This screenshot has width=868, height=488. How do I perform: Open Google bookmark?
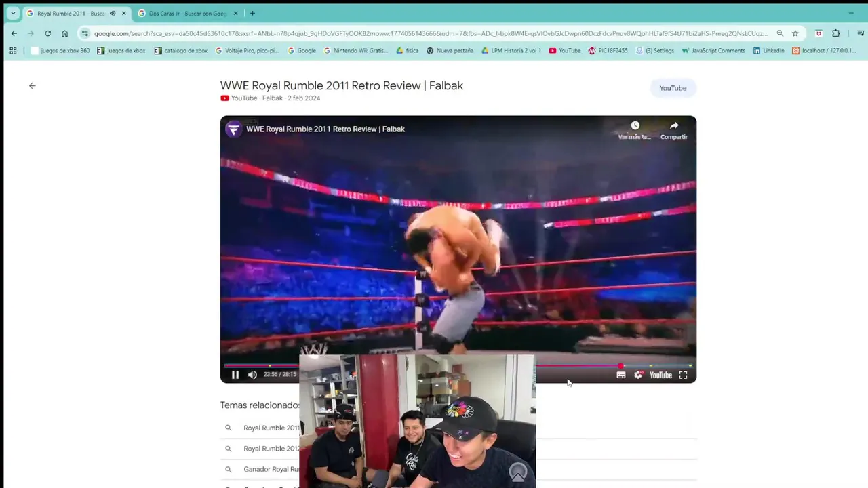[x=302, y=50]
